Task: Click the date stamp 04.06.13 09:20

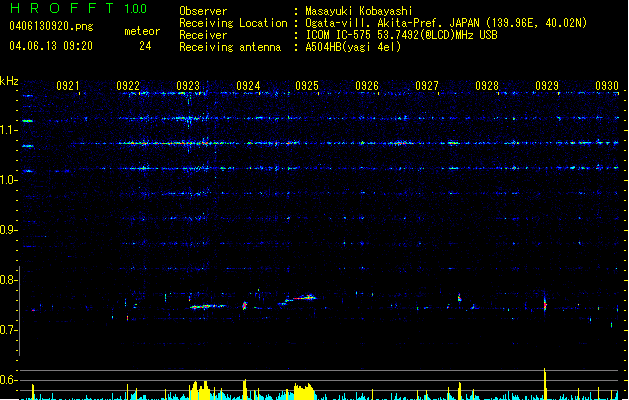Action: (51, 46)
